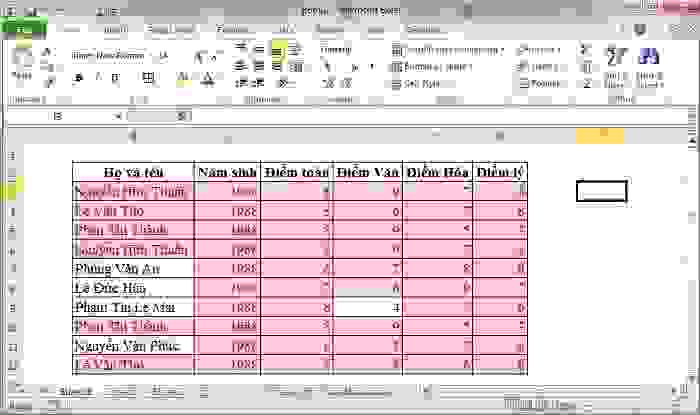700x415 pixels.
Task: Click the Name Box field
Action: [58, 116]
